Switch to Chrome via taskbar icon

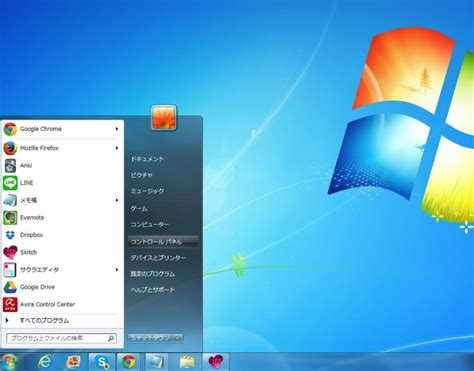129,362
